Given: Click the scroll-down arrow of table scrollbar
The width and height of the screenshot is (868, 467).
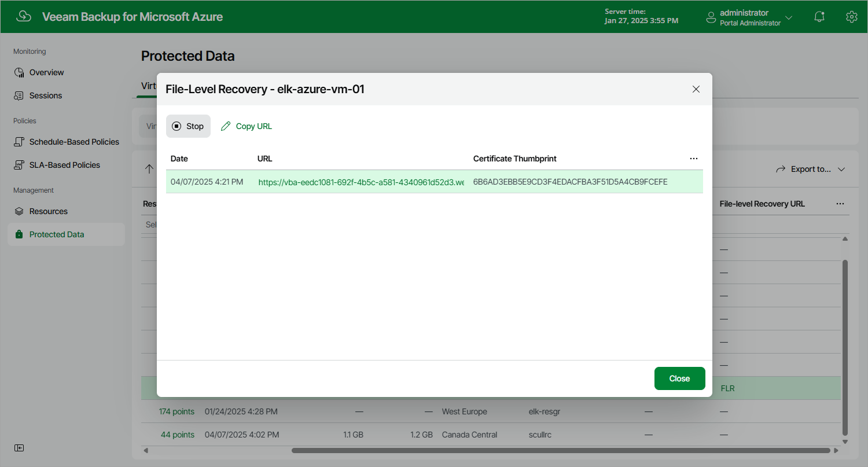Looking at the screenshot, I should tap(845, 442).
